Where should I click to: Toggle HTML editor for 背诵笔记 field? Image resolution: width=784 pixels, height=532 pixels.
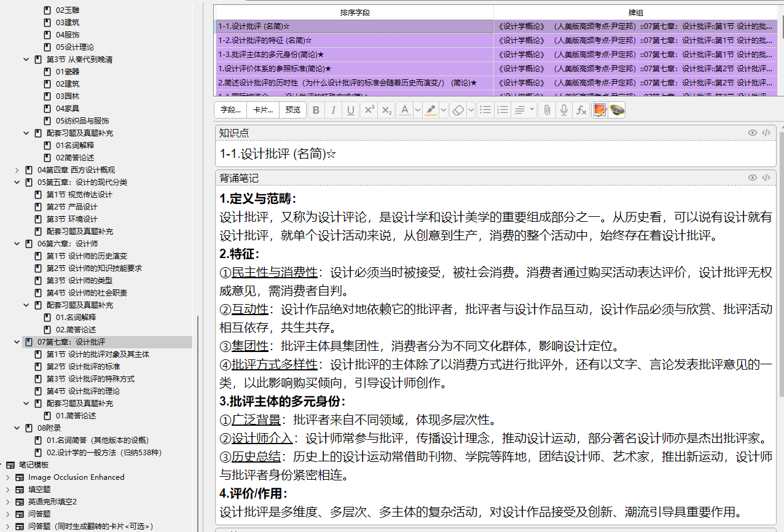point(766,178)
